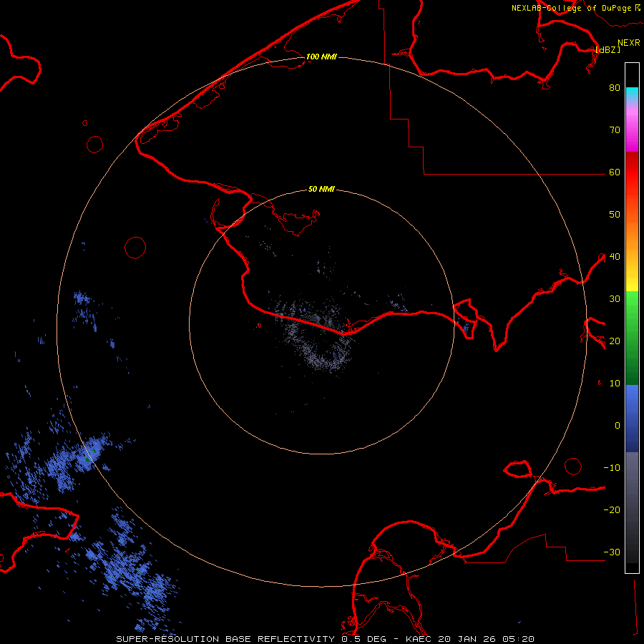Screen dimensions: 644x644
Task: Click the '50' value on the dBZ scale
Action: (x=615, y=215)
